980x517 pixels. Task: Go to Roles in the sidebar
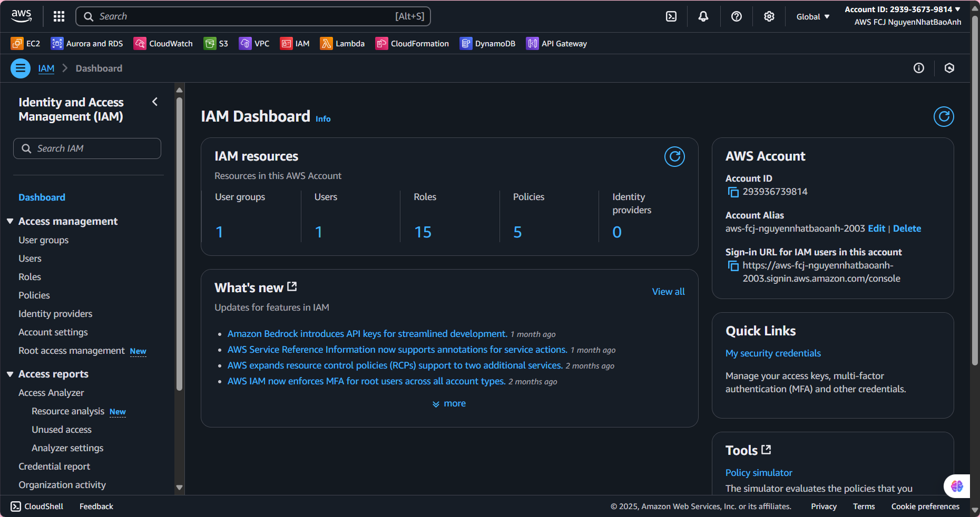pyautogui.click(x=30, y=277)
